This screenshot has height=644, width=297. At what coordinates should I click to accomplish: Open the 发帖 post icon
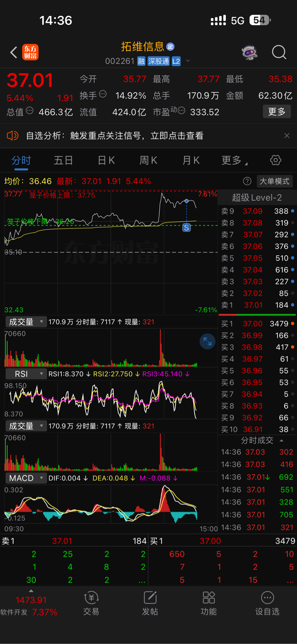pyautogui.click(x=150, y=603)
